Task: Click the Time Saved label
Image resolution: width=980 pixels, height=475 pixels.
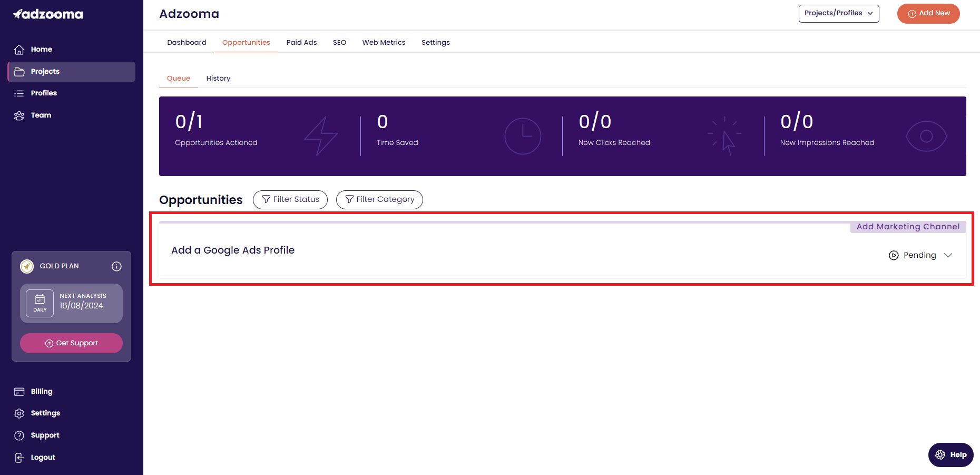Action: coord(397,143)
